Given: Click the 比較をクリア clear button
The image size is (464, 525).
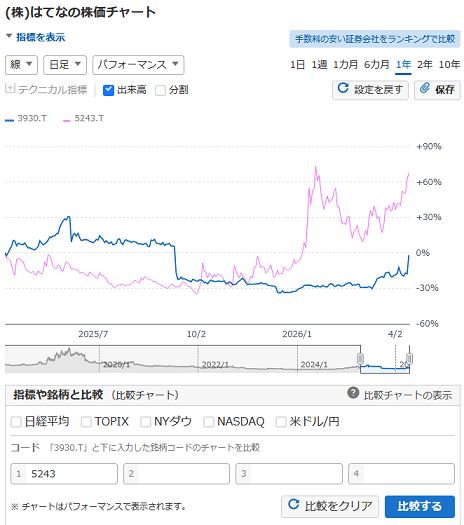Looking at the screenshot, I should [x=330, y=506].
